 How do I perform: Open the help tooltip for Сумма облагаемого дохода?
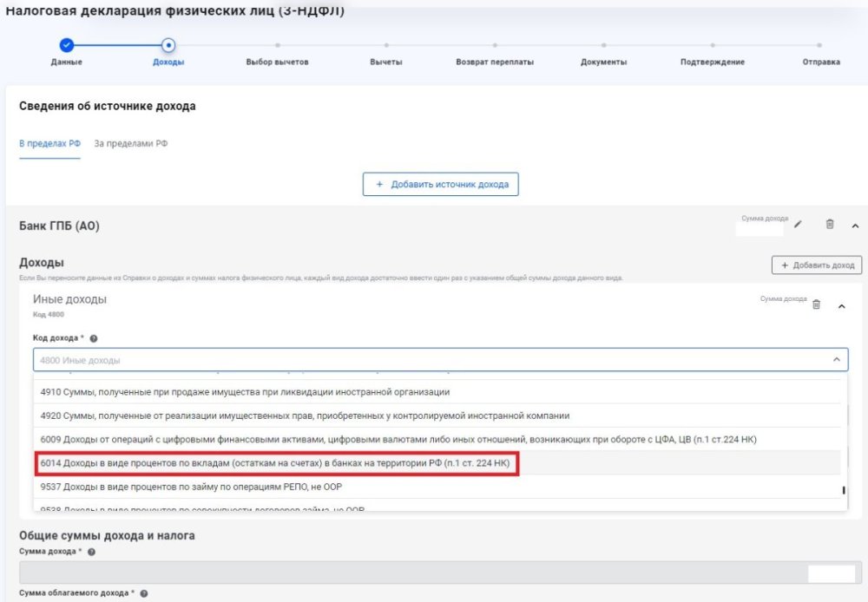coord(144,593)
